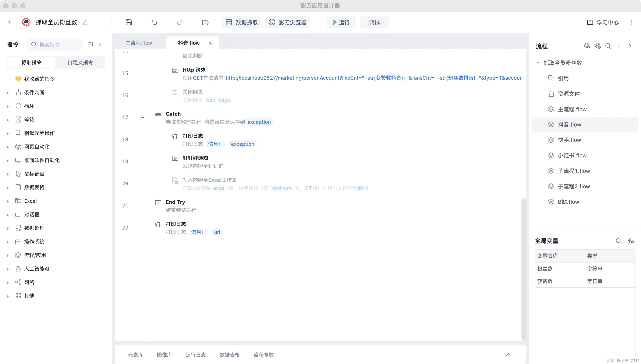Expand the 网页自动化 instruction category
This screenshot has height=364, width=641.
pyautogui.click(x=8, y=147)
